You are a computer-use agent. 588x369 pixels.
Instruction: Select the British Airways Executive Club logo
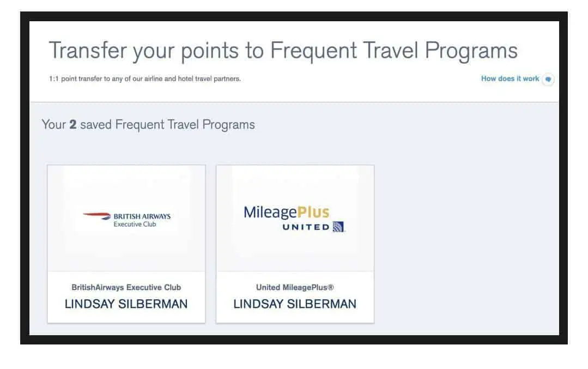[126, 219]
